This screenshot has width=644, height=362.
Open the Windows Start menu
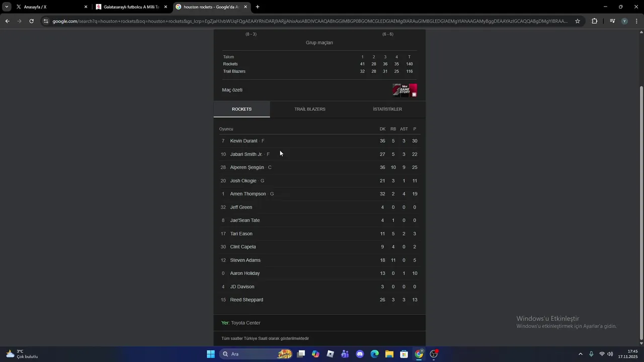(211, 354)
